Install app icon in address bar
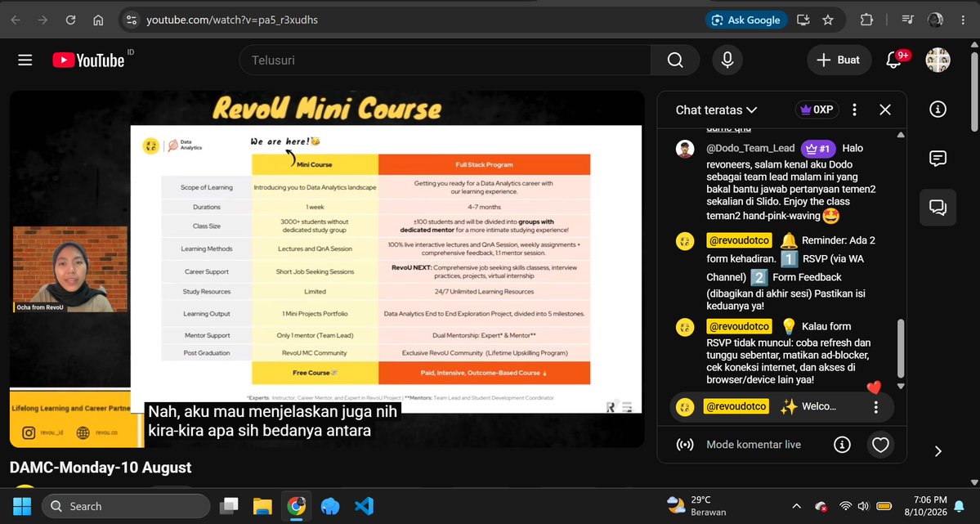980x524 pixels. click(x=803, y=20)
